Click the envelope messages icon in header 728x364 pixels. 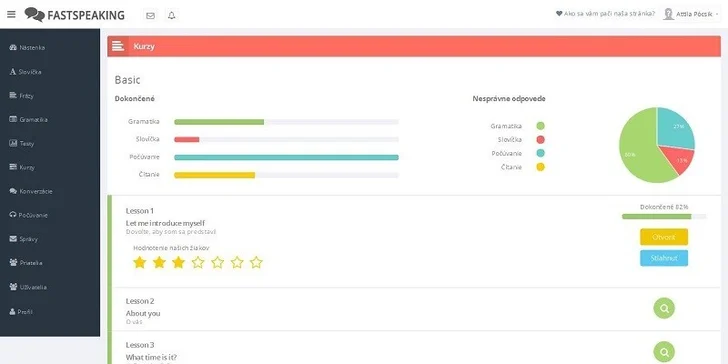pyautogui.click(x=150, y=15)
